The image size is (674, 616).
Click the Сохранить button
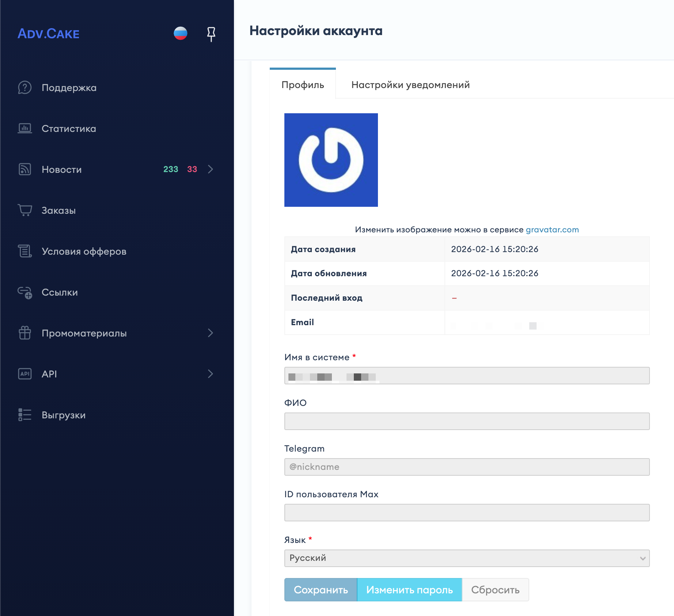321,590
